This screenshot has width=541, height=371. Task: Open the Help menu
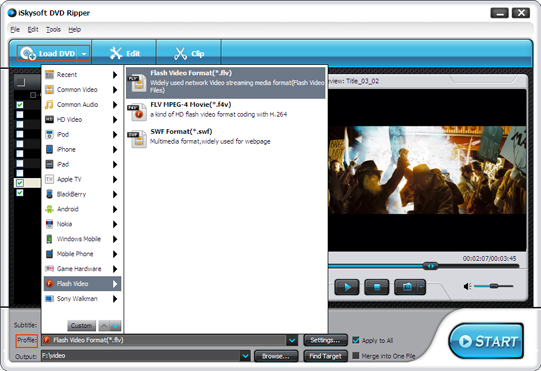pos(75,30)
